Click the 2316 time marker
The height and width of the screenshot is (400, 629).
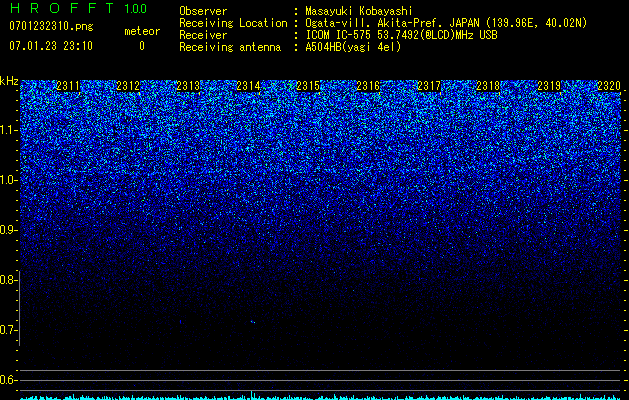pyautogui.click(x=368, y=85)
